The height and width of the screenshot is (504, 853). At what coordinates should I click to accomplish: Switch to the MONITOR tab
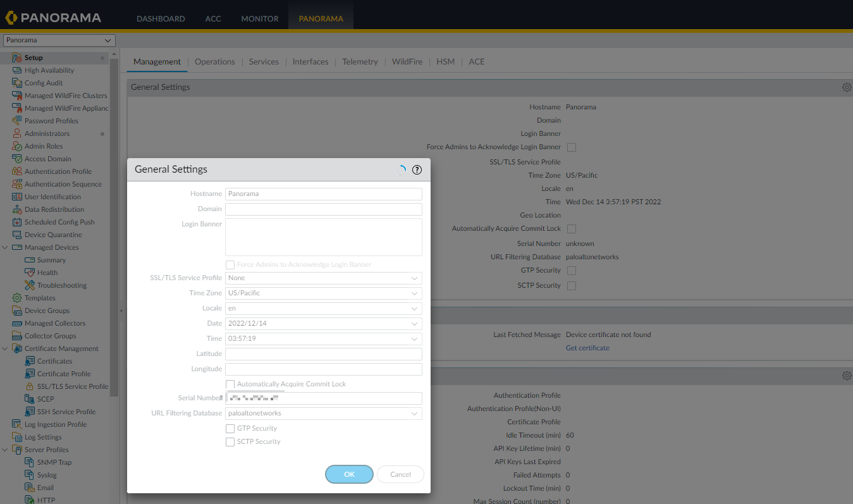260,18
